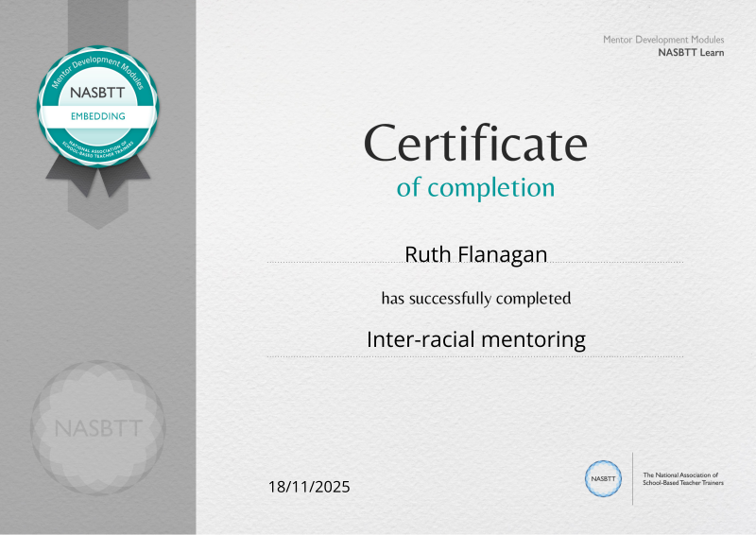Viewport: 756px width, 535px height.
Task: Click the date 18/11/2025
Action: coord(309,488)
